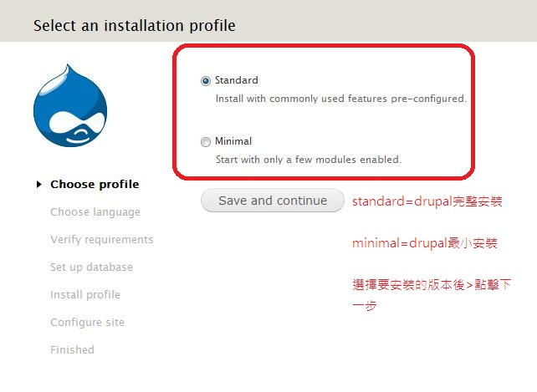Click the red 'standard=drupal' annotation text
The image size is (537, 392).
(427, 201)
